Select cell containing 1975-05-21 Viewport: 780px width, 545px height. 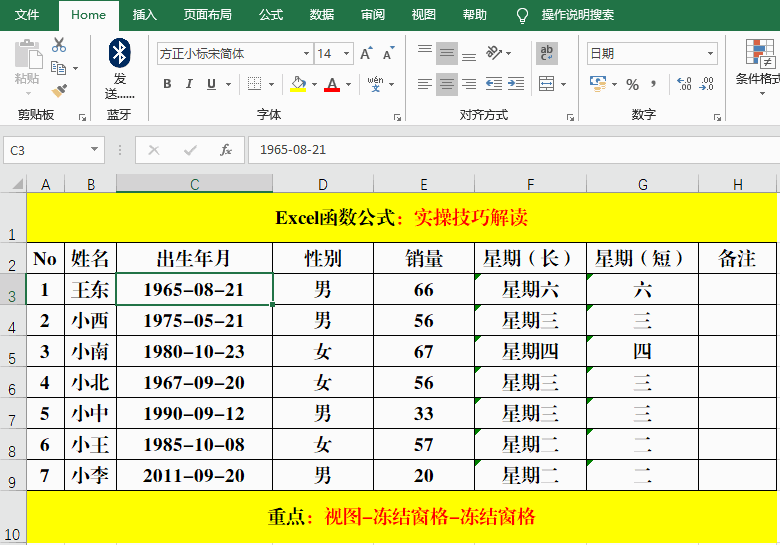pos(194,320)
